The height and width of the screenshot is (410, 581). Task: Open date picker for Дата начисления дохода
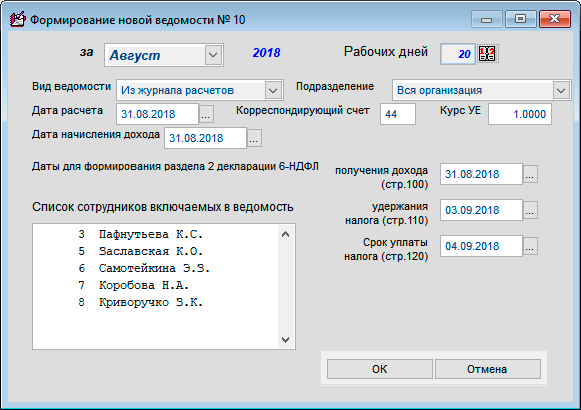coord(254,139)
